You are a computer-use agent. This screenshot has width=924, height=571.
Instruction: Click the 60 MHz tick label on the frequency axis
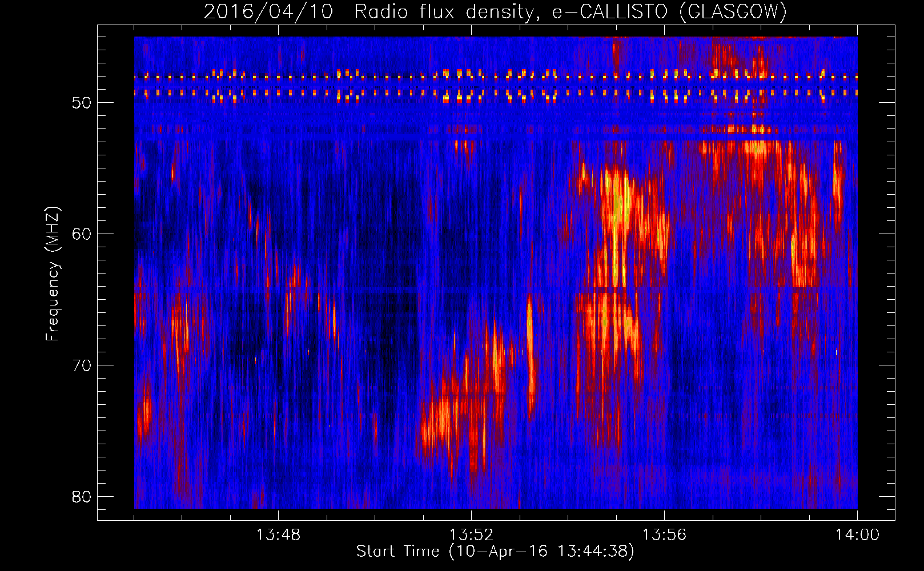click(82, 234)
